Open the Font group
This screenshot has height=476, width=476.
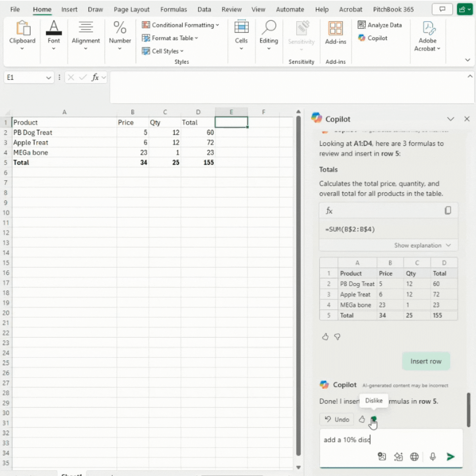54,36
